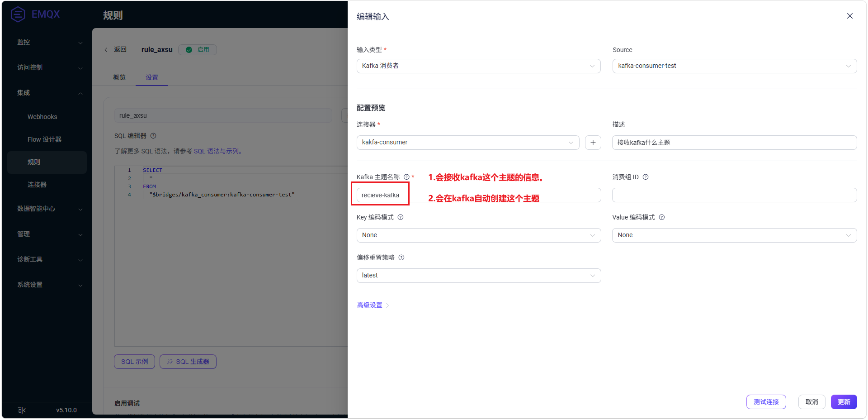The image size is (868, 420).
Task: Switch to the 概览 tab
Action: 119,77
